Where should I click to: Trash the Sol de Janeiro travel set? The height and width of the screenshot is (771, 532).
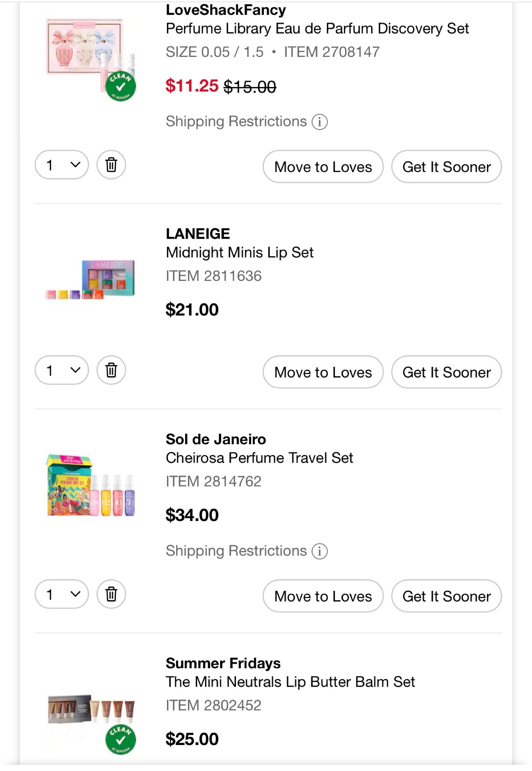(110, 594)
